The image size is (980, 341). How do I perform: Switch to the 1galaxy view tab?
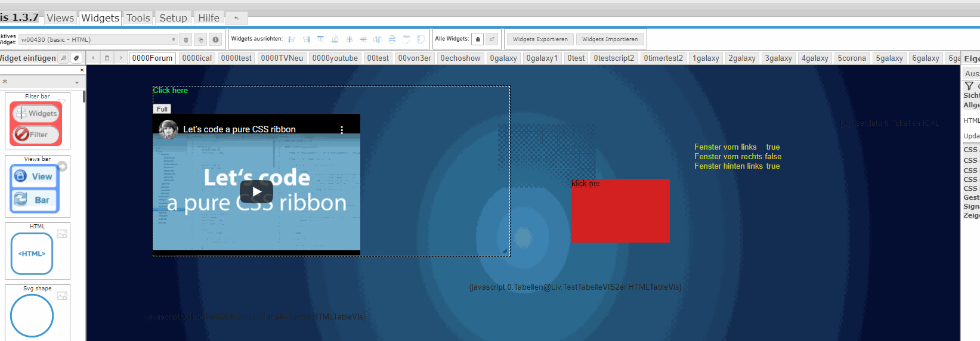(706, 58)
